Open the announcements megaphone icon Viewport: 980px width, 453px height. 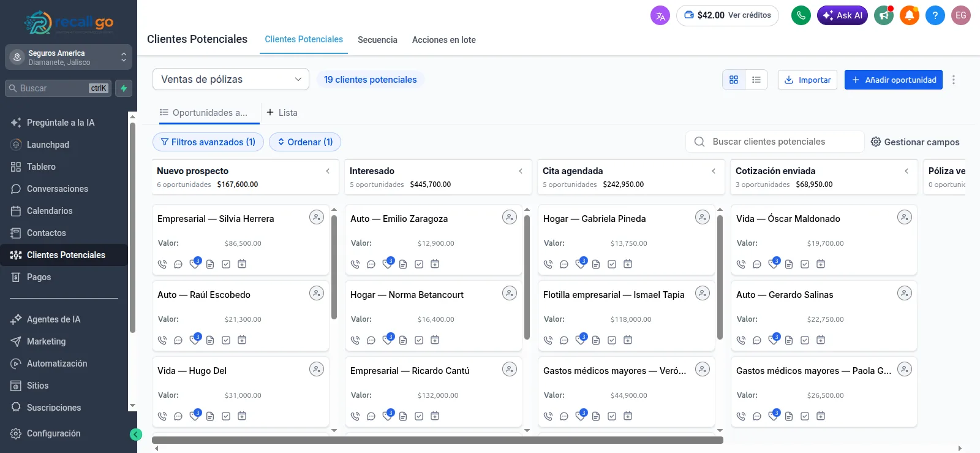tap(883, 15)
